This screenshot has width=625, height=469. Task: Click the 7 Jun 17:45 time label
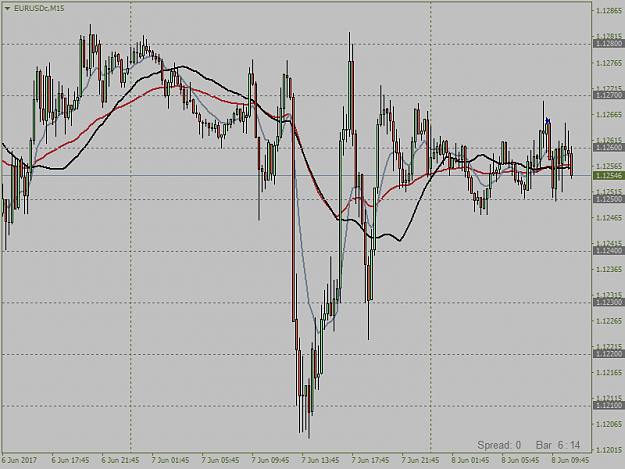[x=370, y=460]
